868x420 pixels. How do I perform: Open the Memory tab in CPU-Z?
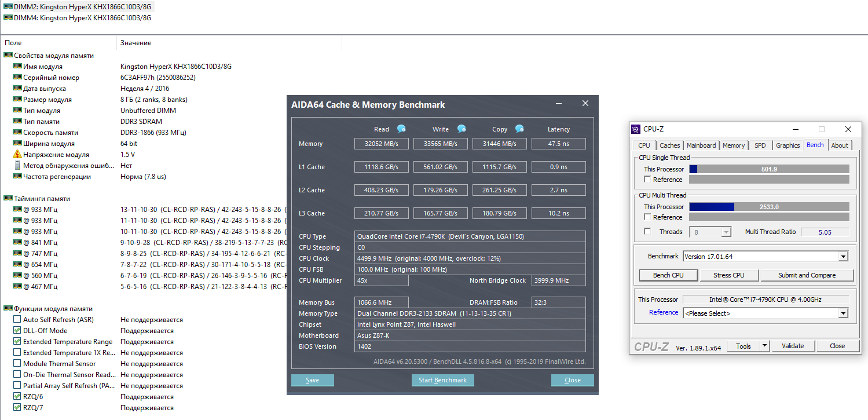point(734,145)
